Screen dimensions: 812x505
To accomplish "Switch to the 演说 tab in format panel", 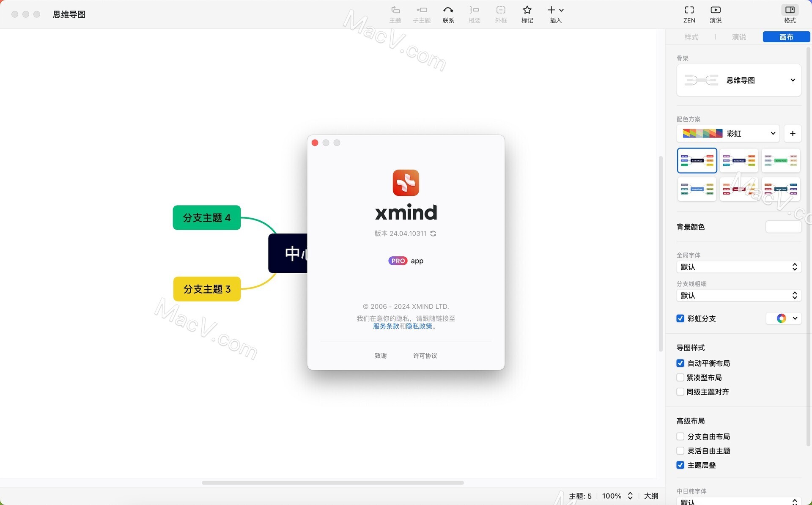I will click(739, 37).
